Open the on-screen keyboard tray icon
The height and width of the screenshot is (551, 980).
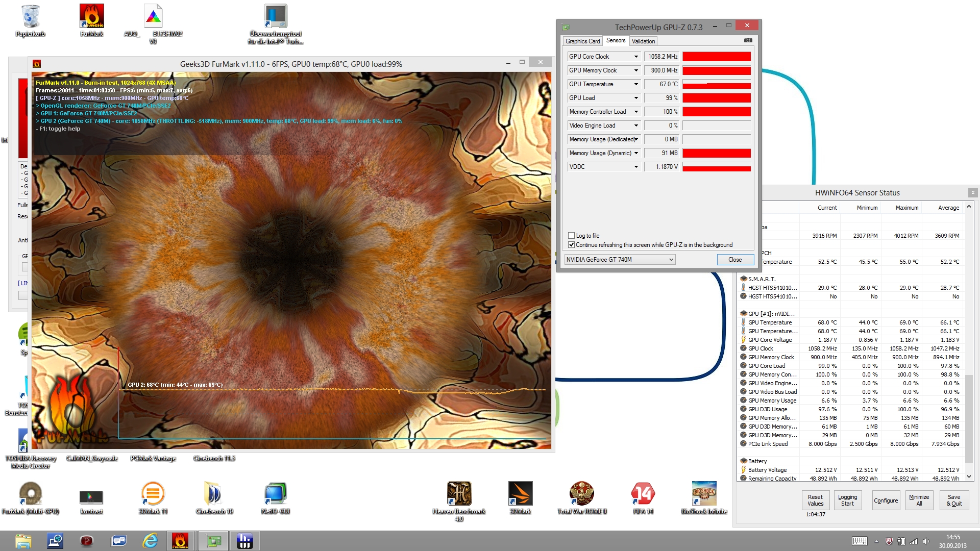tap(860, 541)
